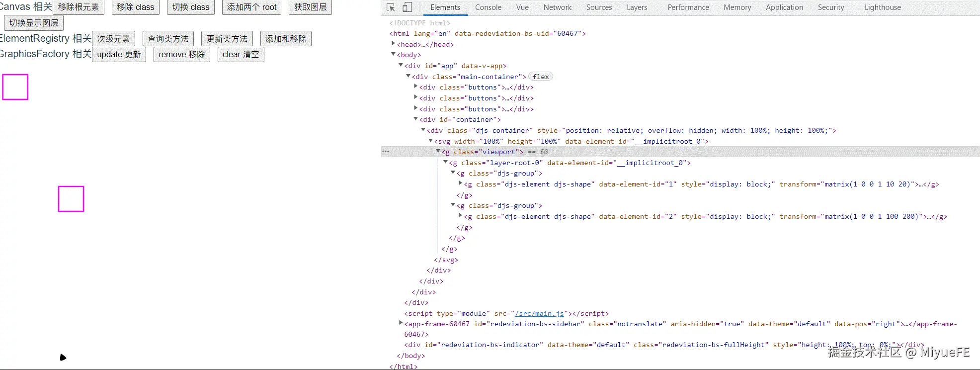Expand the shape with data-element-id="1"
Screen dimensions: 980x370
tap(460, 184)
